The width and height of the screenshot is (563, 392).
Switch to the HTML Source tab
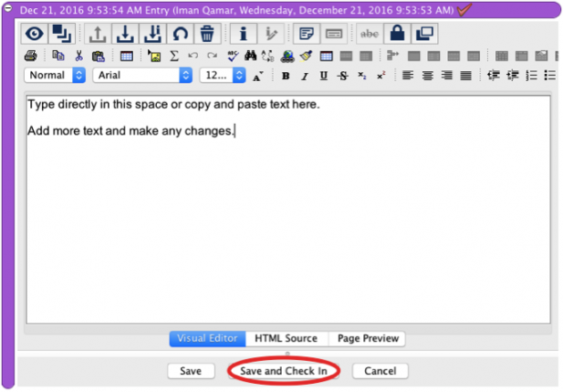[x=287, y=338]
